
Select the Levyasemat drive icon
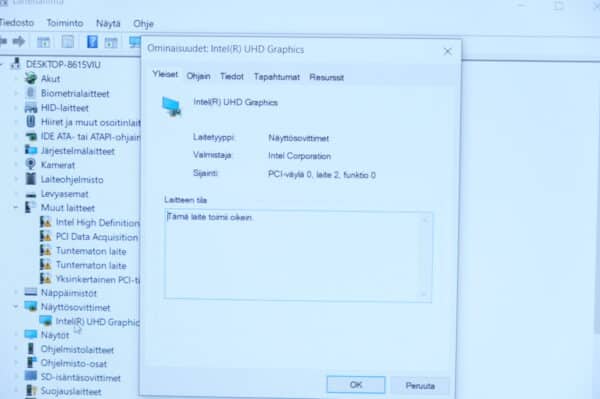tap(31, 195)
